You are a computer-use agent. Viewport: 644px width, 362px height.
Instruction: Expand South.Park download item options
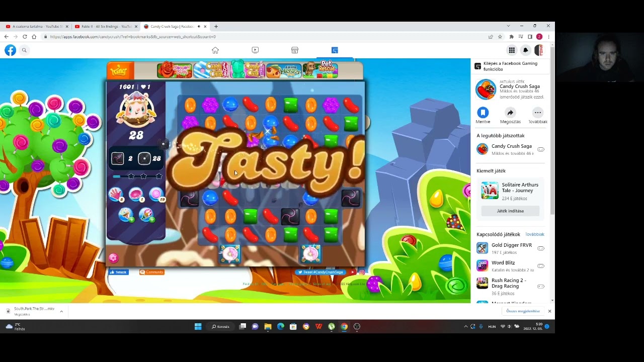61,311
